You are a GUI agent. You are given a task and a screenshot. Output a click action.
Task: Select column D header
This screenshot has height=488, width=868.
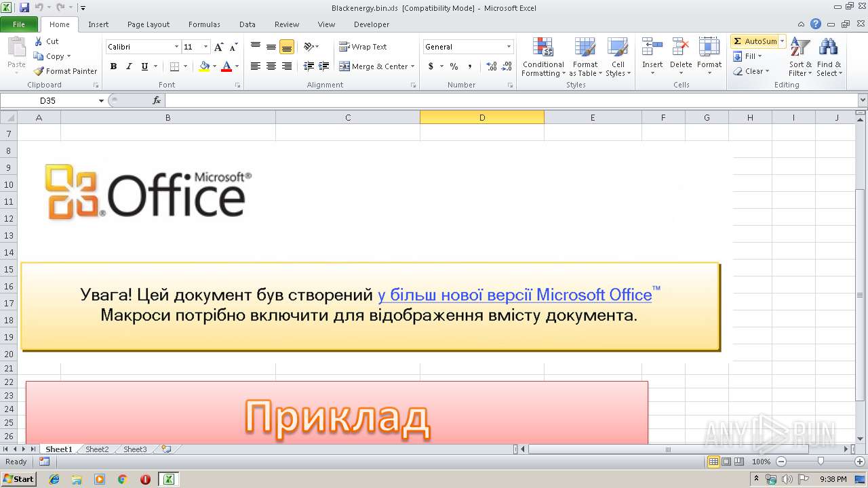pos(482,117)
